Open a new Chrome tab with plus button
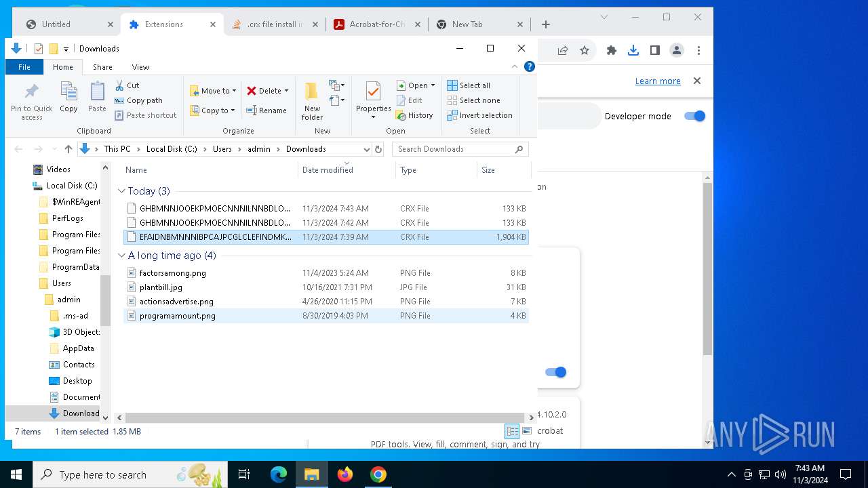This screenshot has height=488, width=868. pos(546,24)
